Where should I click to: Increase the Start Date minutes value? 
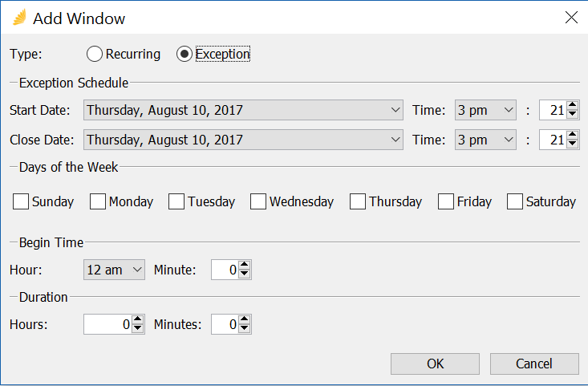(x=572, y=105)
